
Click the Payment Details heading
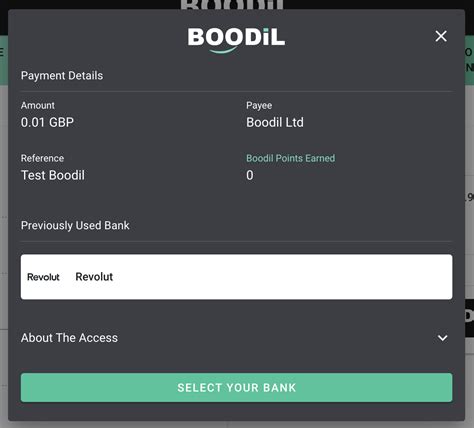(62, 76)
